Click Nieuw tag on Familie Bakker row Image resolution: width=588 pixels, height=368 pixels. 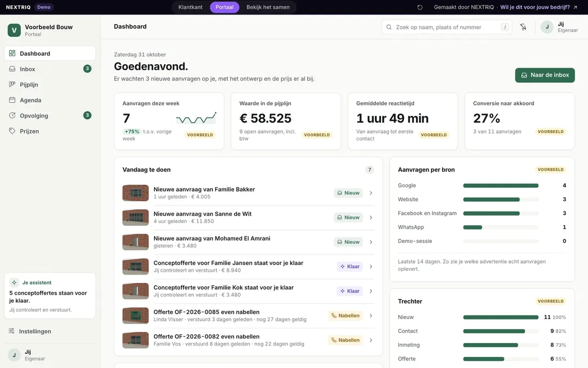click(x=348, y=193)
